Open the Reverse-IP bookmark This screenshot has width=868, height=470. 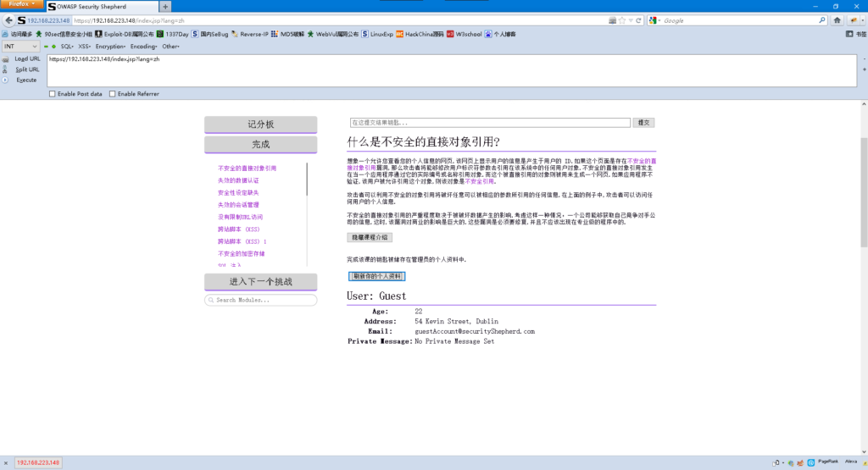[250, 34]
